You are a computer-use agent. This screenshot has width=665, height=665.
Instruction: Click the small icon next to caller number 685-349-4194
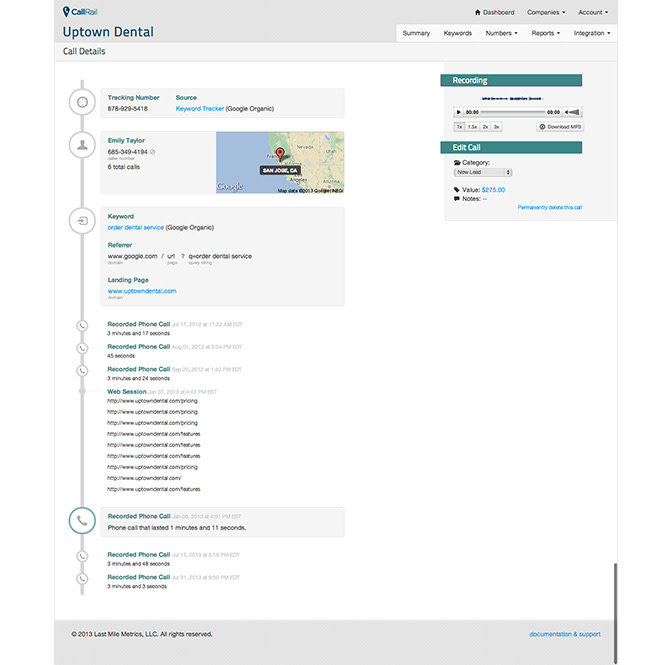(x=153, y=152)
